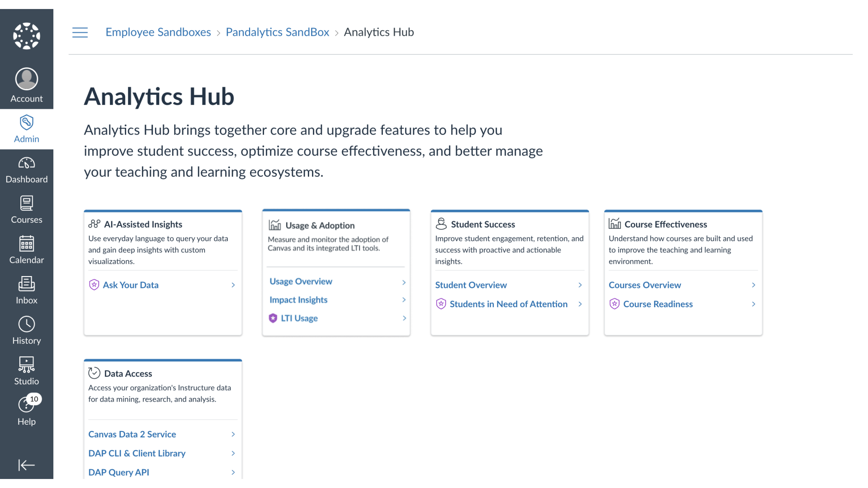
Task: Open the Help icon with badge
Action: click(27, 404)
